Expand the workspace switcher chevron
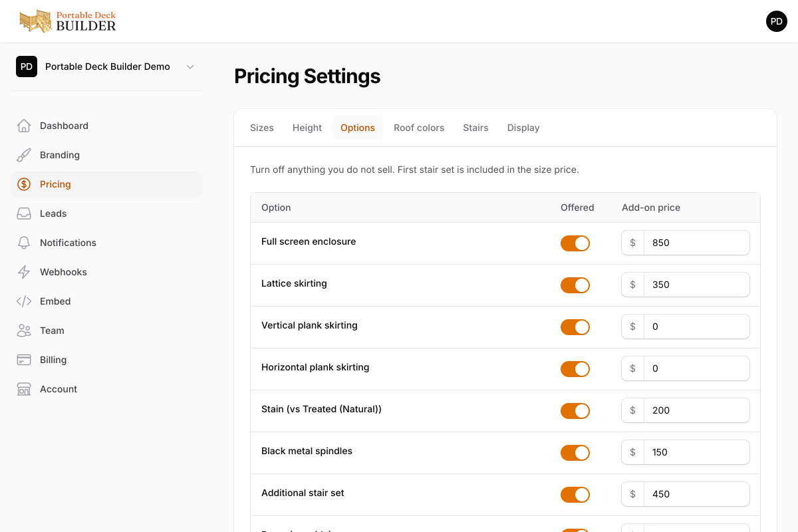 (x=190, y=66)
